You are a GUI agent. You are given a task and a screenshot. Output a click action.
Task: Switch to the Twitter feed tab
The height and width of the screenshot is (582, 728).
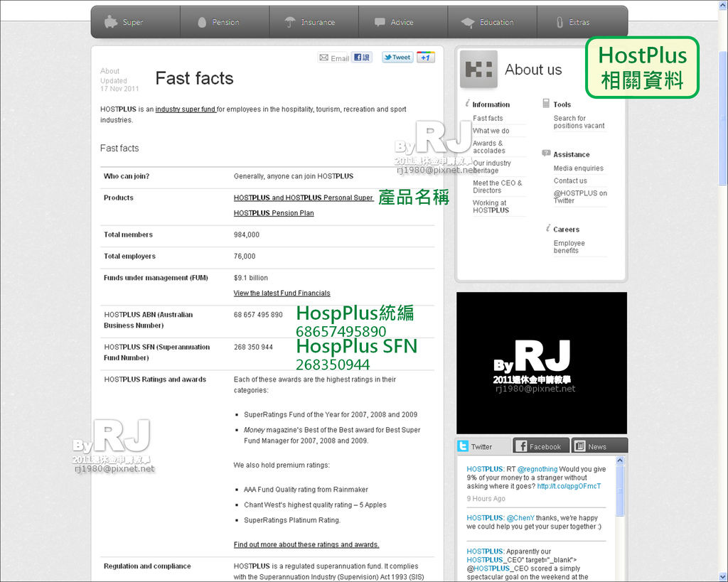coord(483,446)
